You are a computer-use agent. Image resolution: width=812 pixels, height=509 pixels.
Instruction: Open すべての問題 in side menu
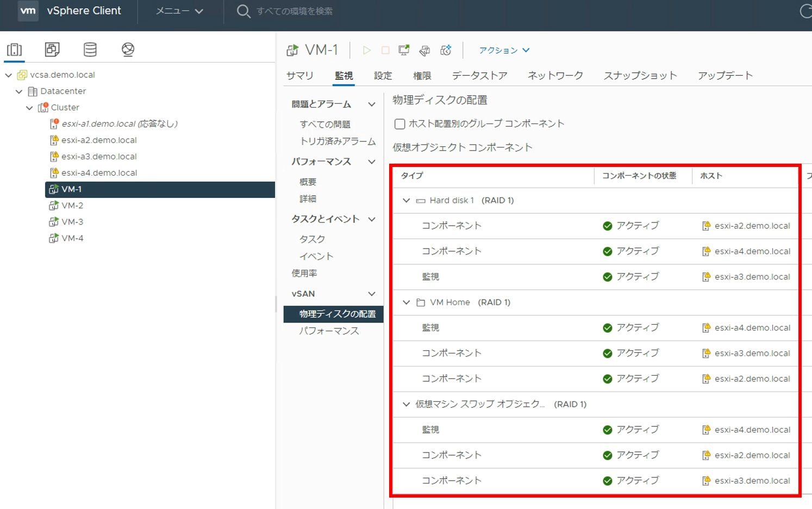pos(325,125)
